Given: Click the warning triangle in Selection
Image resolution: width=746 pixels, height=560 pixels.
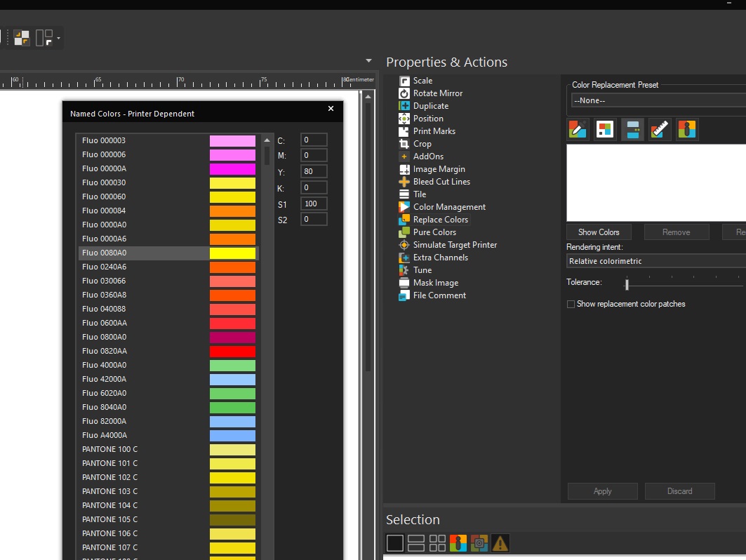Looking at the screenshot, I should pyautogui.click(x=500, y=543).
